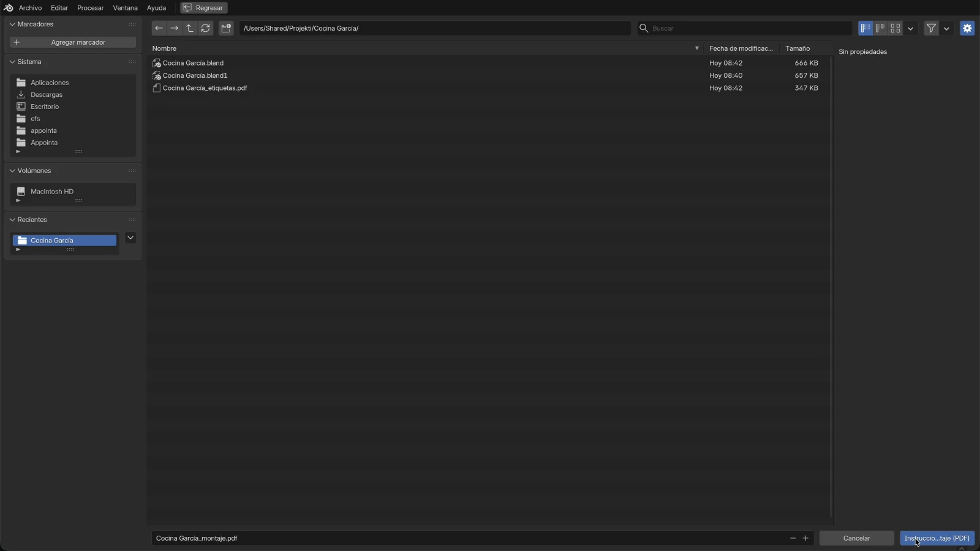Select Cocina García recent folder

64,241
